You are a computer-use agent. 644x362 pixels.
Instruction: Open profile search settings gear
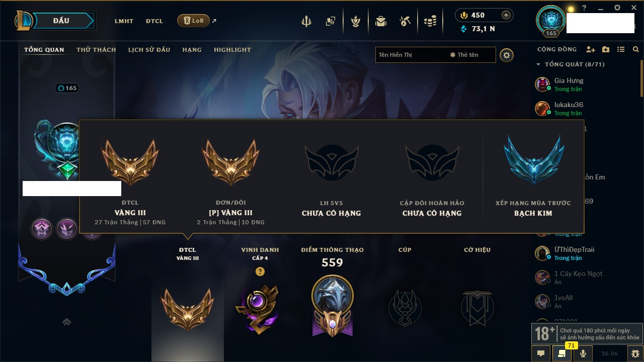click(507, 55)
